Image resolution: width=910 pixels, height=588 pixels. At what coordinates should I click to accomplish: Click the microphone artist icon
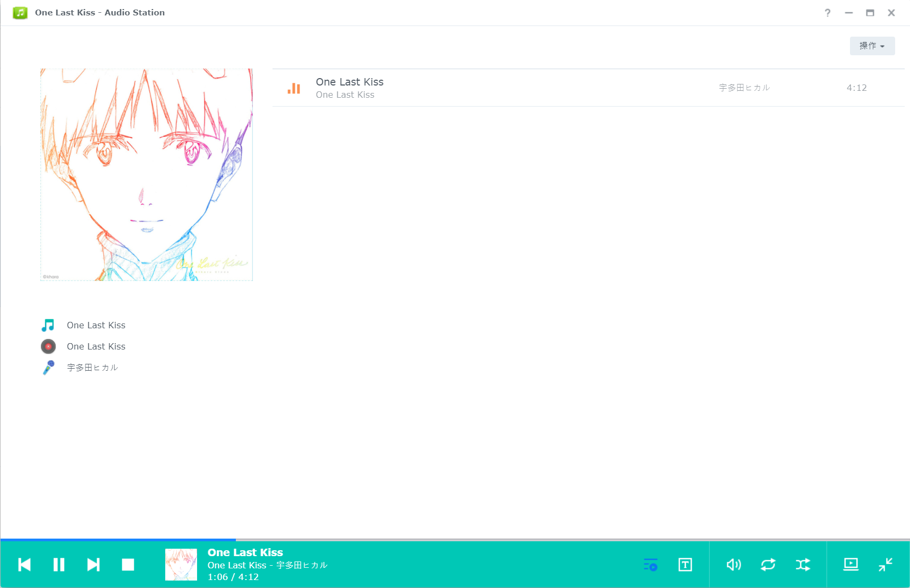coord(48,368)
